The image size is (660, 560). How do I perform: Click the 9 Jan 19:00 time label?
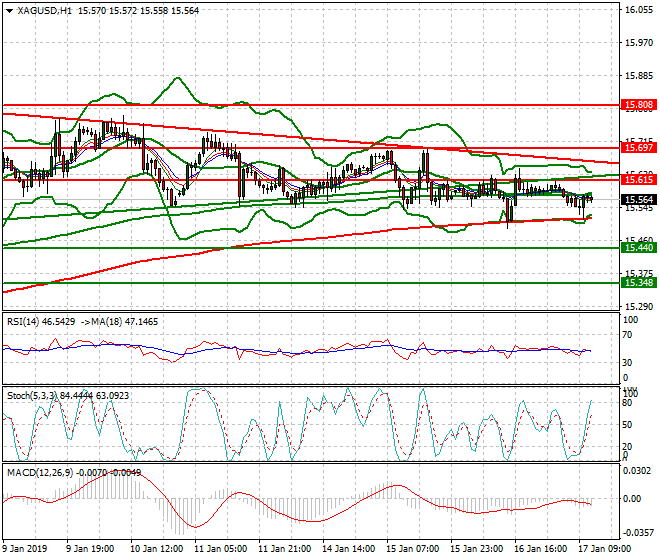pyautogui.click(x=90, y=549)
